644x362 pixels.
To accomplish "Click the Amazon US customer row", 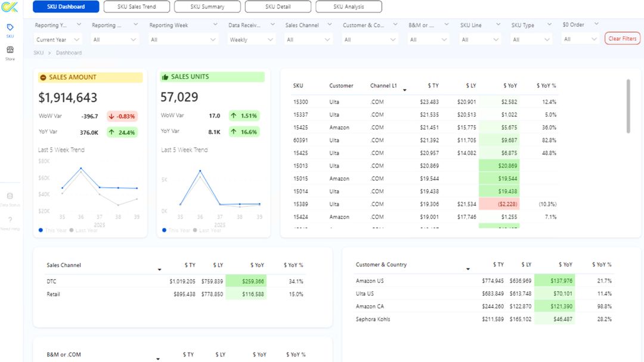I will click(x=484, y=281).
